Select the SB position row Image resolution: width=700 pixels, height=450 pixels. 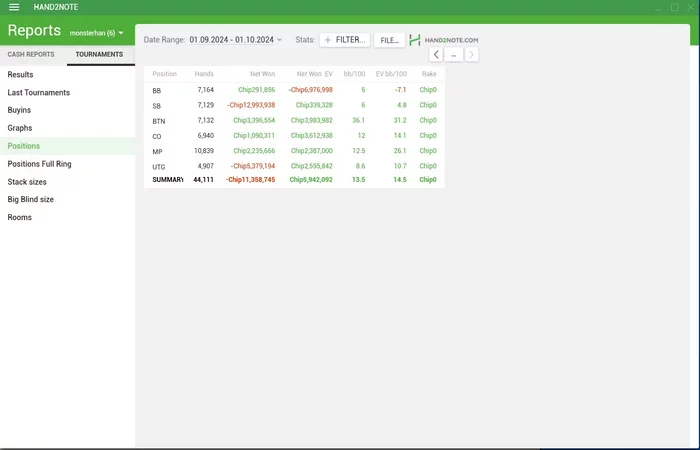(294, 105)
